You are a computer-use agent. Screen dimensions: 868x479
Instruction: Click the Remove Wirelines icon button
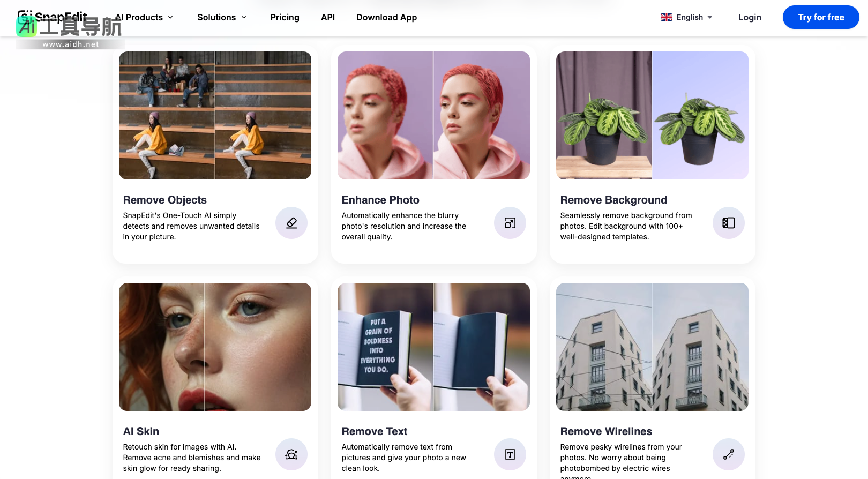[x=728, y=454]
